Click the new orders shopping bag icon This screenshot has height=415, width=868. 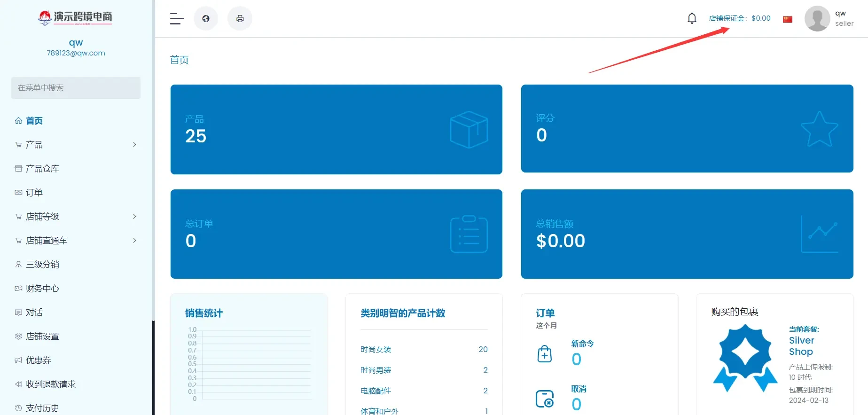tap(544, 354)
